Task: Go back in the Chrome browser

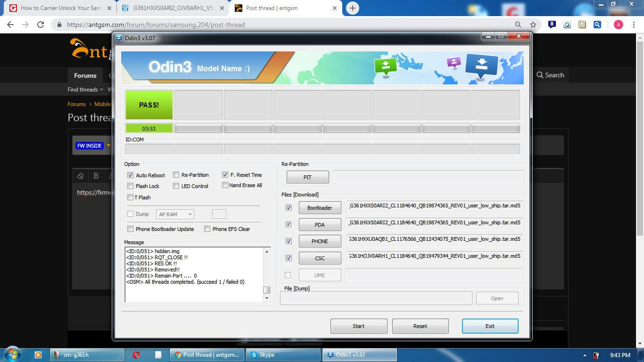Action: [10, 25]
